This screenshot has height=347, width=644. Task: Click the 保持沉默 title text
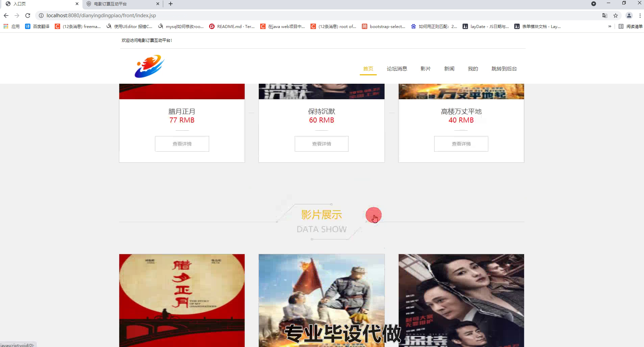tap(322, 111)
